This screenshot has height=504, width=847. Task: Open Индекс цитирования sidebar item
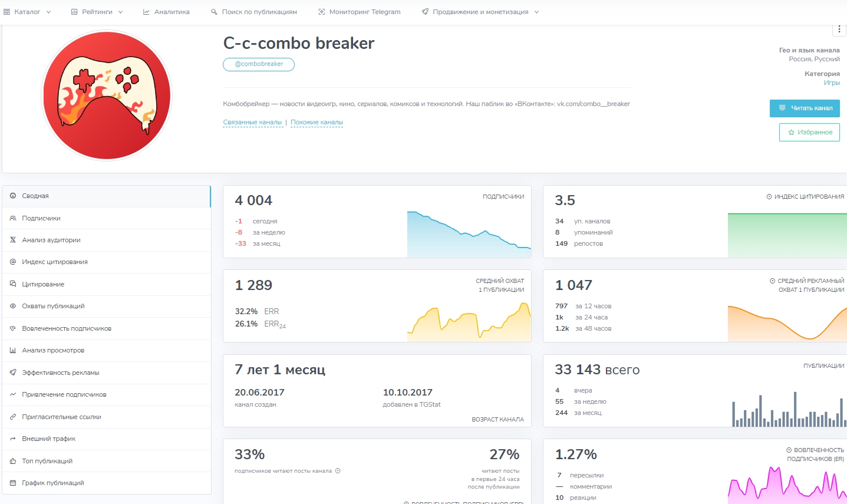coord(106,262)
